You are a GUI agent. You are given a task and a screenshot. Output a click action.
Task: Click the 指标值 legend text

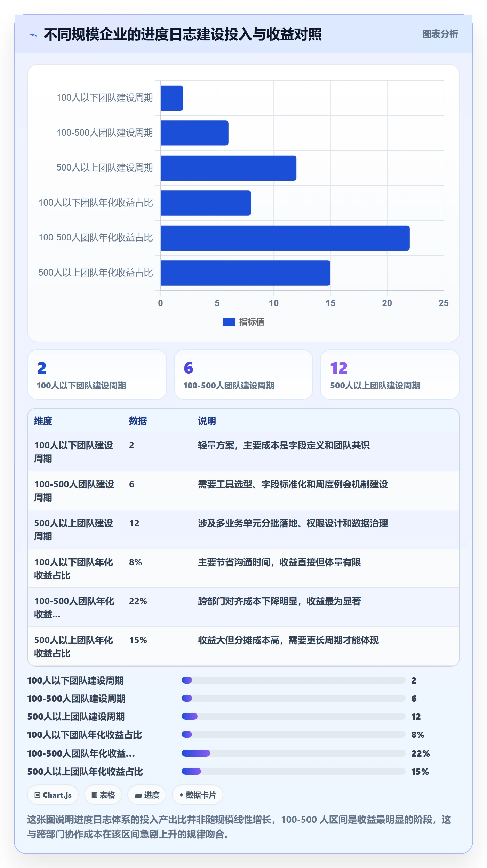[252, 322]
